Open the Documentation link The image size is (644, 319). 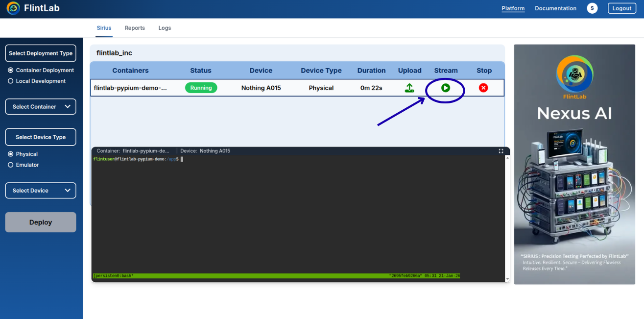point(555,8)
